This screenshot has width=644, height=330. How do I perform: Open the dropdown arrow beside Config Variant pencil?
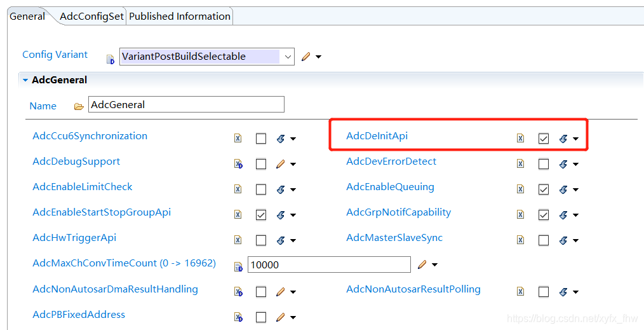point(319,57)
